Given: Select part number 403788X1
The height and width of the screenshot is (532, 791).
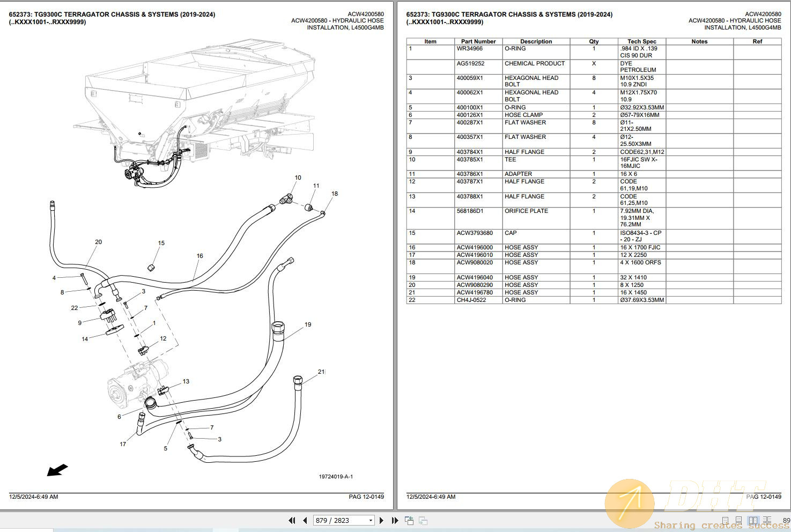Looking at the screenshot, I should point(470,196).
